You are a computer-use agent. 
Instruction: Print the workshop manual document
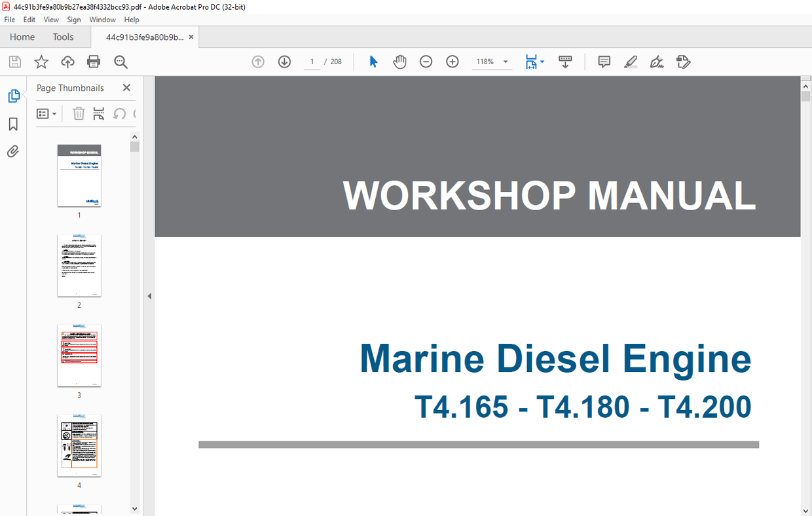click(94, 61)
